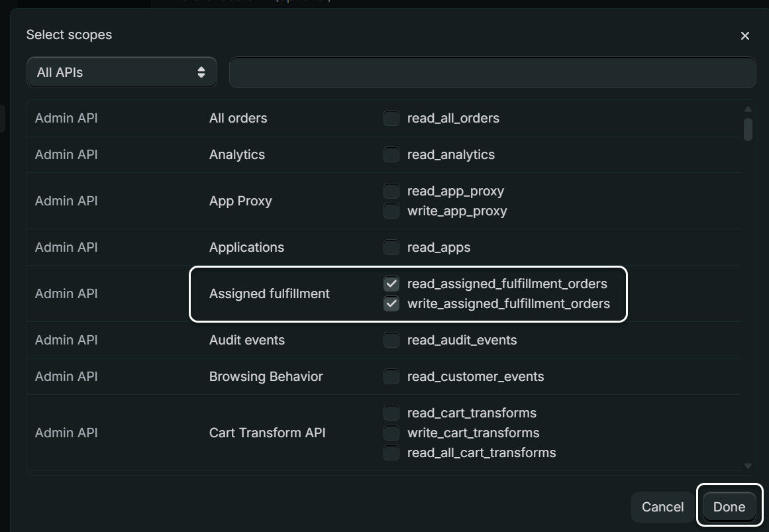The height and width of the screenshot is (532, 769).
Task: Open the All APIs dropdown
Action: [x=122, y=72]
